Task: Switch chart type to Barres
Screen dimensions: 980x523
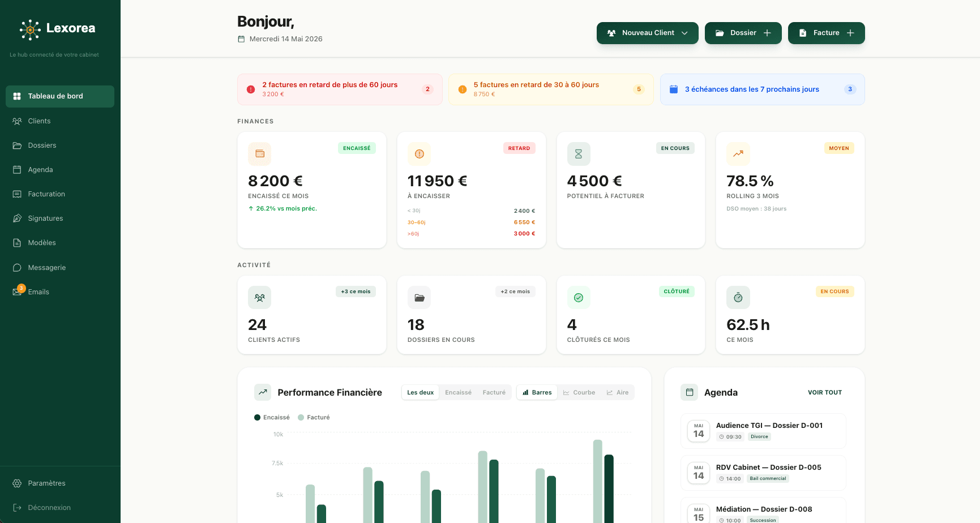Action: pyautogui.click(x=537, y=393)
